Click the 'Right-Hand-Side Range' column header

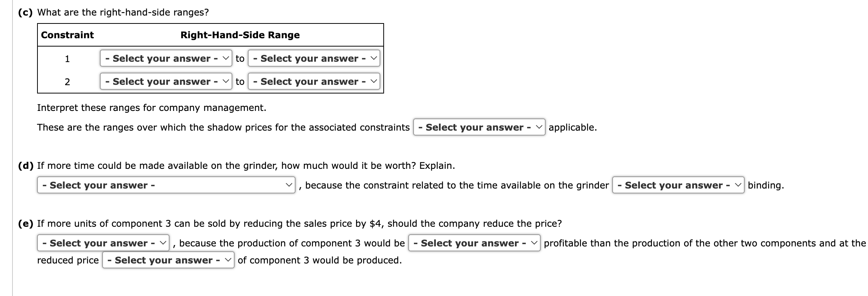[x=240, y=35]
